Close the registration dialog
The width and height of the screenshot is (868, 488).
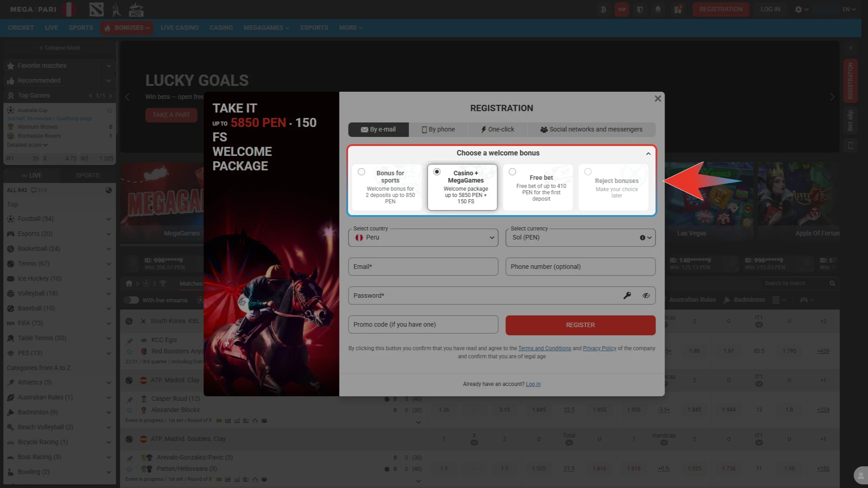click(x=658, y=99)
